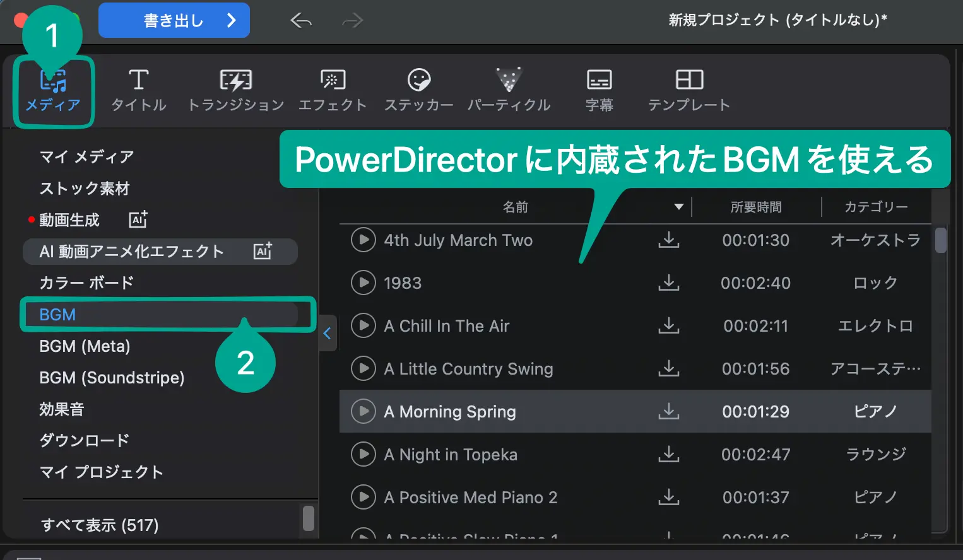Click the 書き出し export button
963x560 pixels.
click(174, 20)
